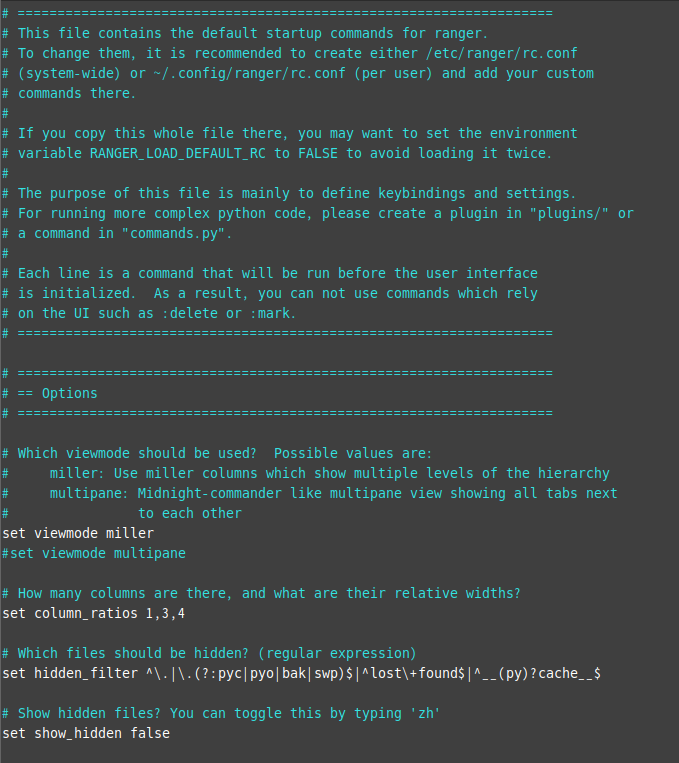Viewport: 679px width, 763px height.
Task: Place cursor on 'set column_ratios 1,3,4'
Action: pos(93,613)
